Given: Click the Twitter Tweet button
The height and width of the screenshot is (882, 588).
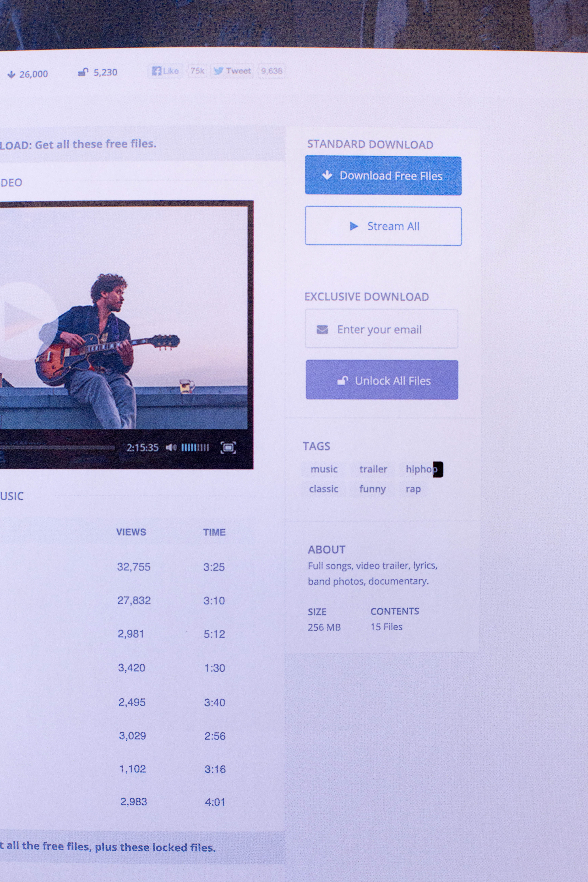Looking at the screenshot, I should pos(232,71).
